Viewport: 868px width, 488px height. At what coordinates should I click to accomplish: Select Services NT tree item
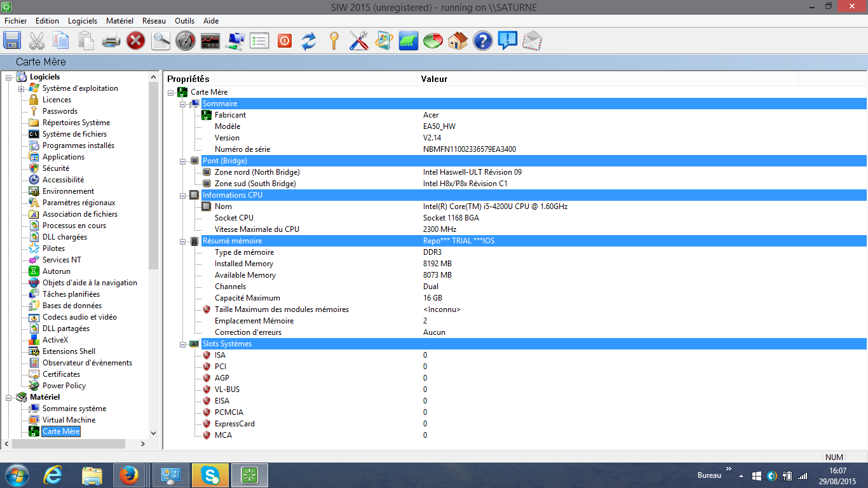click(x=62, y=260)
